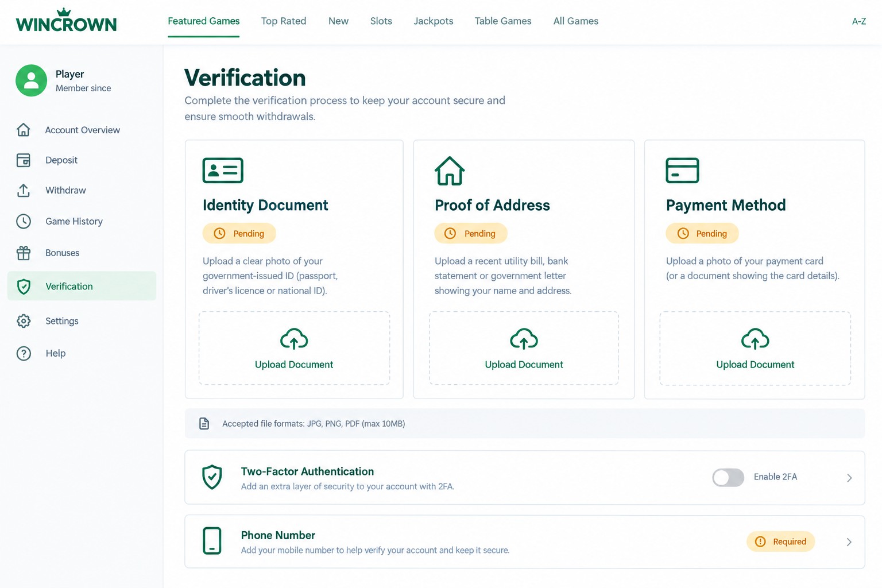The width and height of the screenshot is (882, 588).
Task: Select the Table Games tab
Action: pos(503,21)
